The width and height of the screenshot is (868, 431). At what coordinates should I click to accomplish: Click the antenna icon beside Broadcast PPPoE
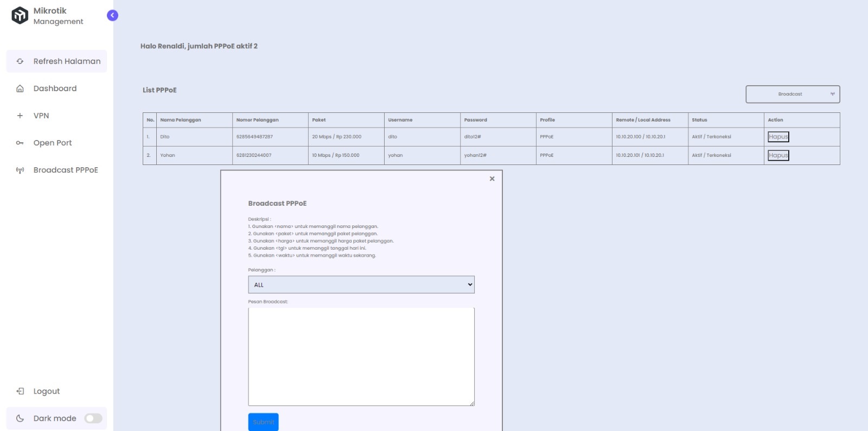(20, 170)
